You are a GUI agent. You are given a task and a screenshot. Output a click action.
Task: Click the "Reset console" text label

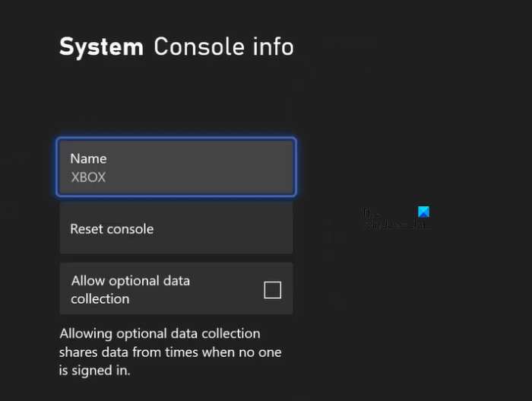[112, 229]
